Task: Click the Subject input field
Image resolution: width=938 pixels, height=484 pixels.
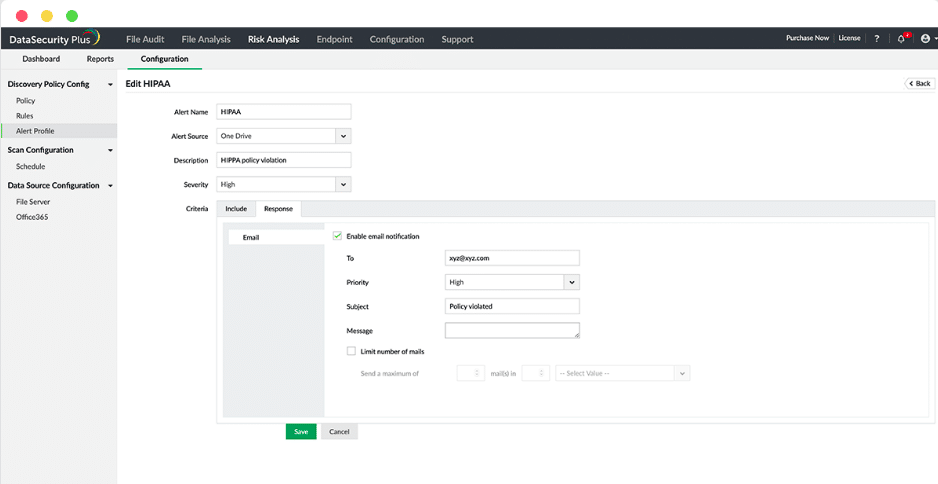Action: [512, 306]
